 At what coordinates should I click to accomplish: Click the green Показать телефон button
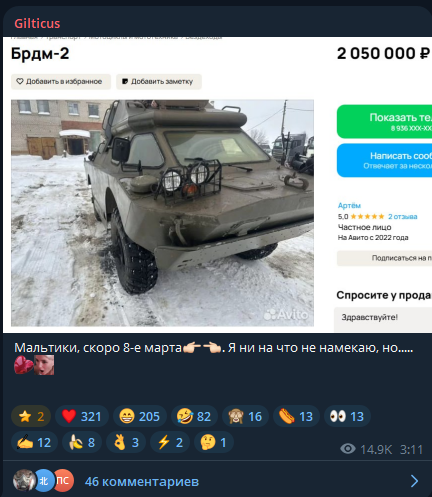click(x=384, y=122)
